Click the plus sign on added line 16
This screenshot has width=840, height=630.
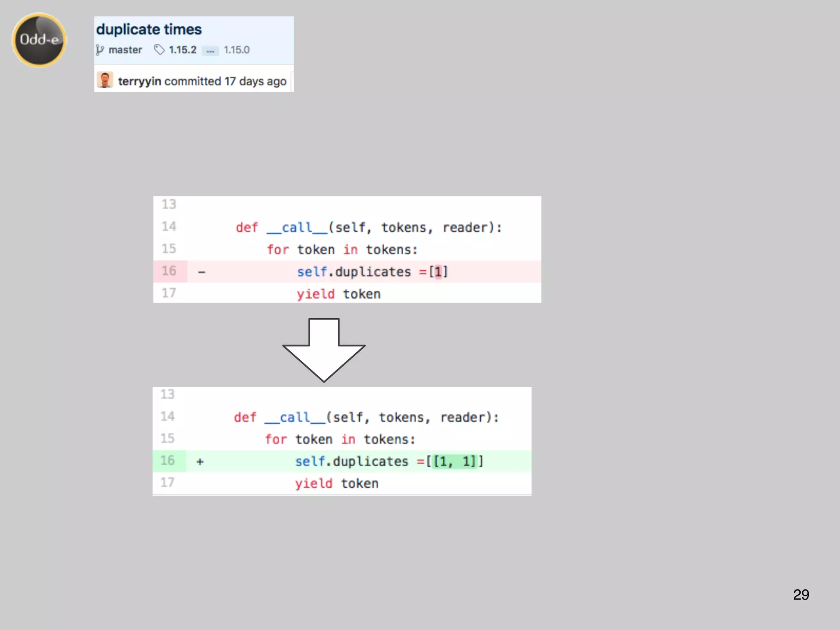click(200, 462)
